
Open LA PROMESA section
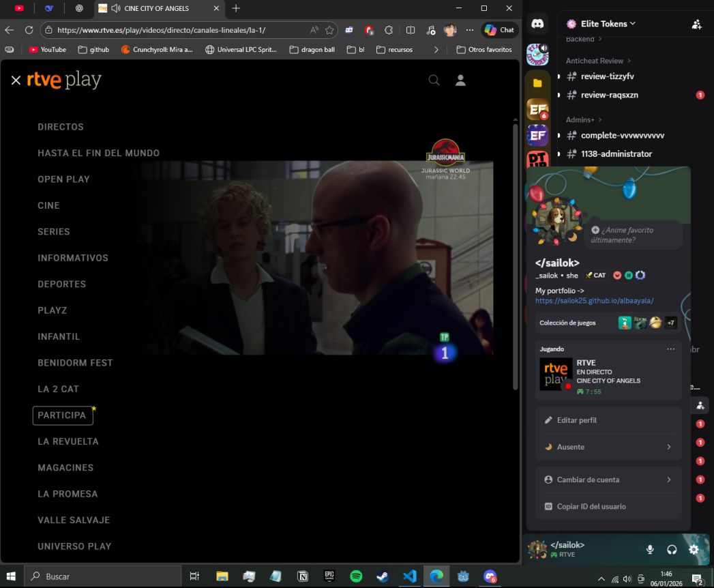68,494
